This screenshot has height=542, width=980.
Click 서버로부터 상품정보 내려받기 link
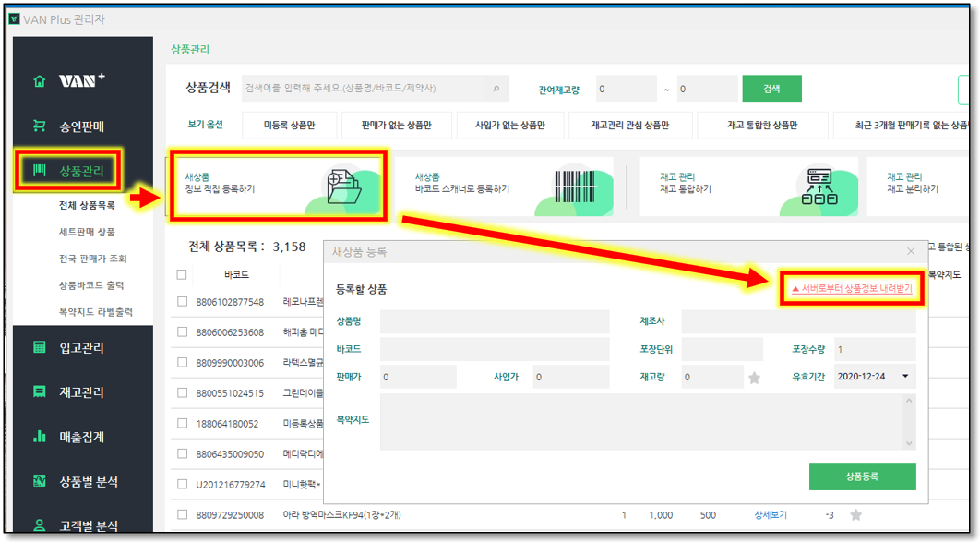(851, 289)
